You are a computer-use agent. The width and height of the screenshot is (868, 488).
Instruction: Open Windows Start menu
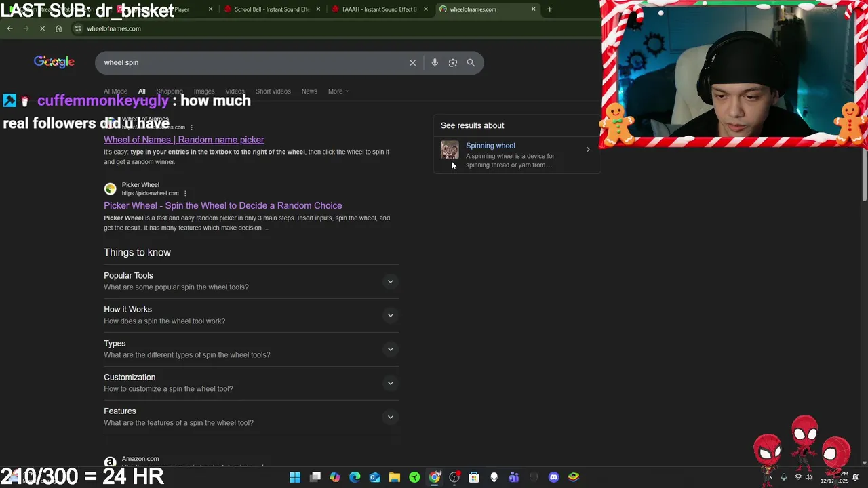tap(295, 477)
